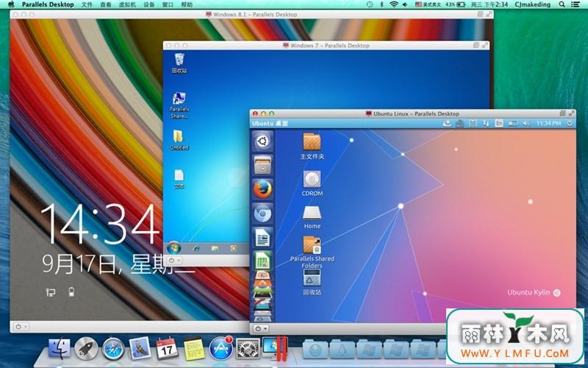Open the Untitled folder on Windows 7 desktop
Viewport: 588px width, 368px height.
pos(179,140)
